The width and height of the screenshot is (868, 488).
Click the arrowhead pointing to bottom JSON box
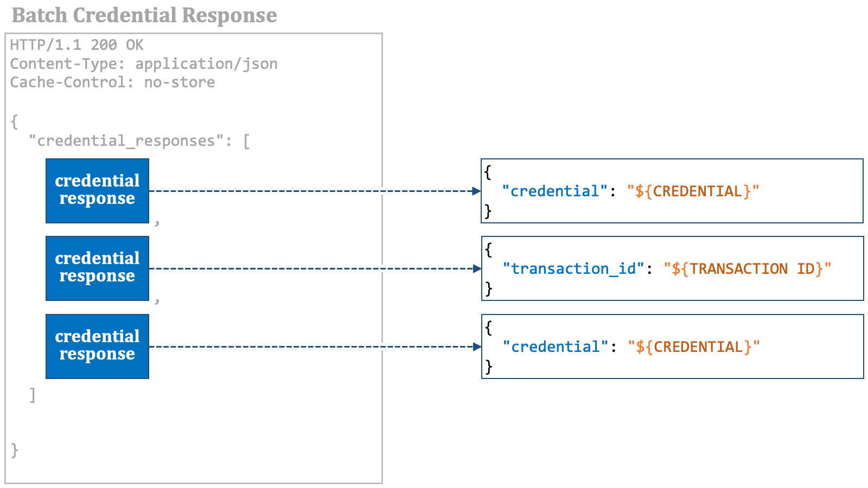point(476,346)
